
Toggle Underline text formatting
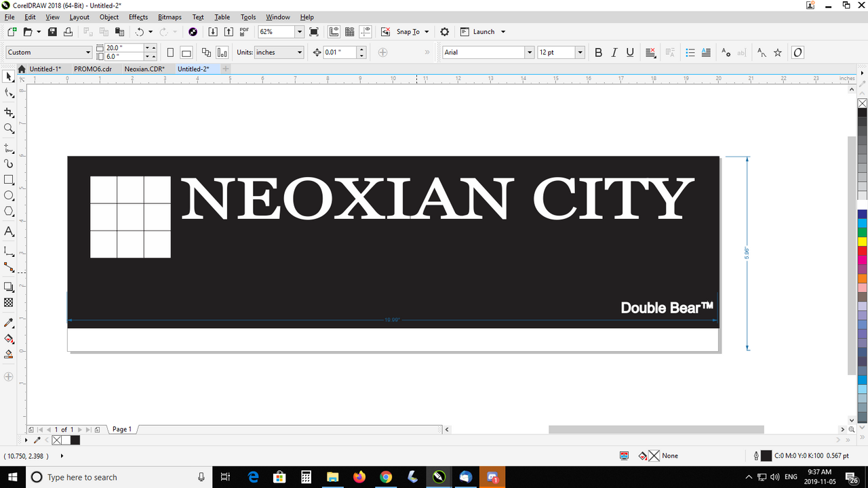click(x=630, y=52)
